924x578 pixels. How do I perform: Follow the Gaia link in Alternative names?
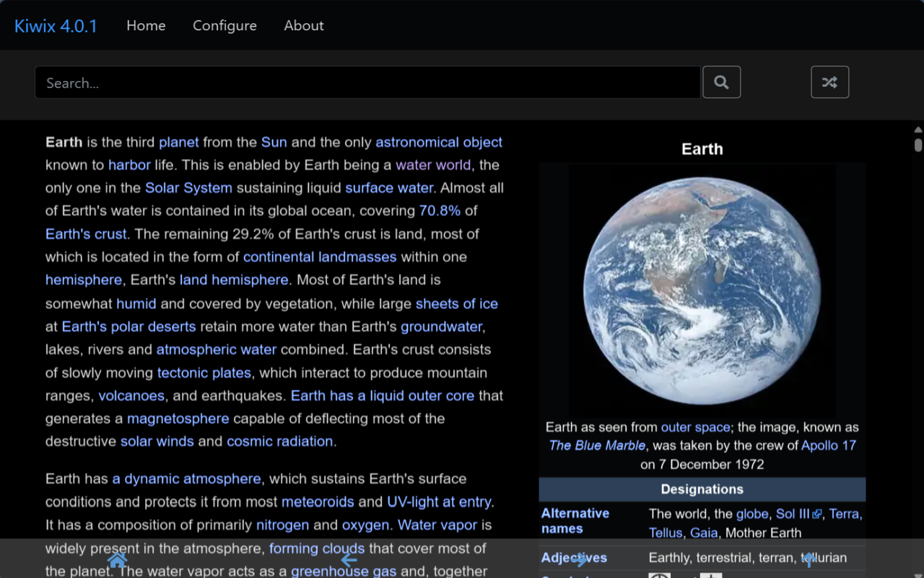click(704, 532)
